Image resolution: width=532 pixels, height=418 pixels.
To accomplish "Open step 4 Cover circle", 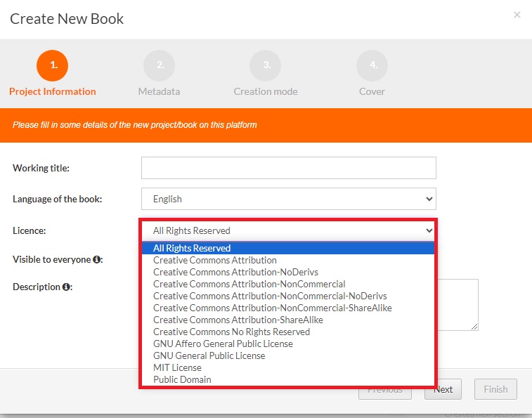I will pyautogui.click(x=372, y=65).
